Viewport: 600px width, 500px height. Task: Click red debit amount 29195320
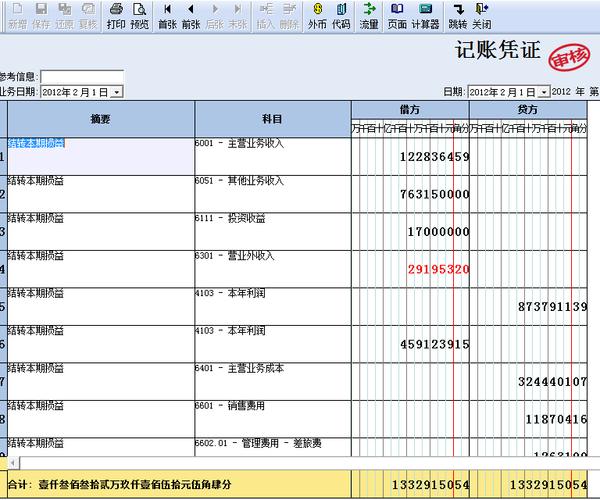[438, 269]
